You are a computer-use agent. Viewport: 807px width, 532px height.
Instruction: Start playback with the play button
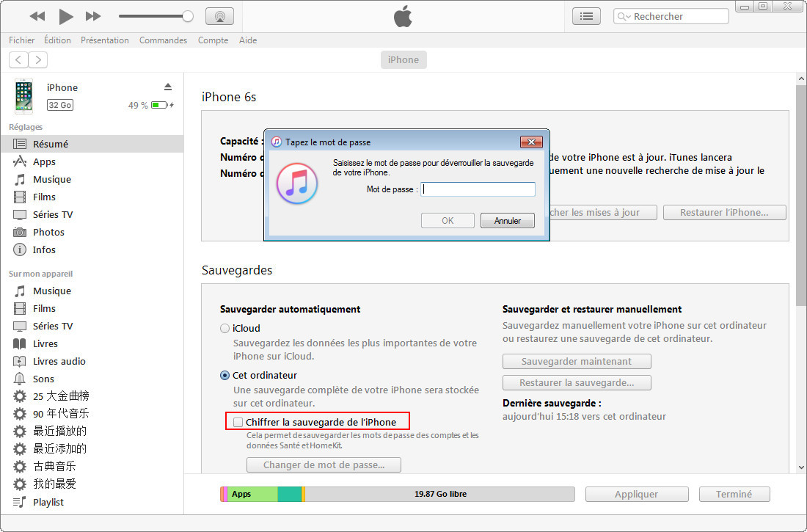(x=65, y=16)
